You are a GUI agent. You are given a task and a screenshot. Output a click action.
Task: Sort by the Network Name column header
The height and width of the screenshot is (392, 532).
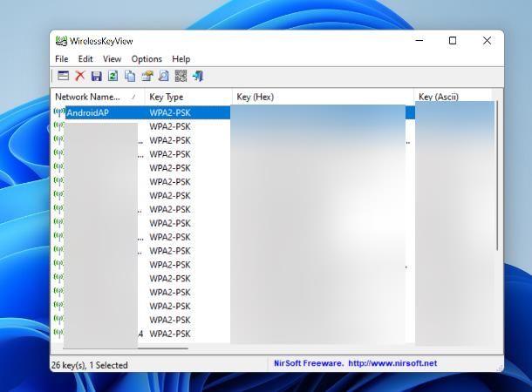pyautogui.click(x=98, y=97)
